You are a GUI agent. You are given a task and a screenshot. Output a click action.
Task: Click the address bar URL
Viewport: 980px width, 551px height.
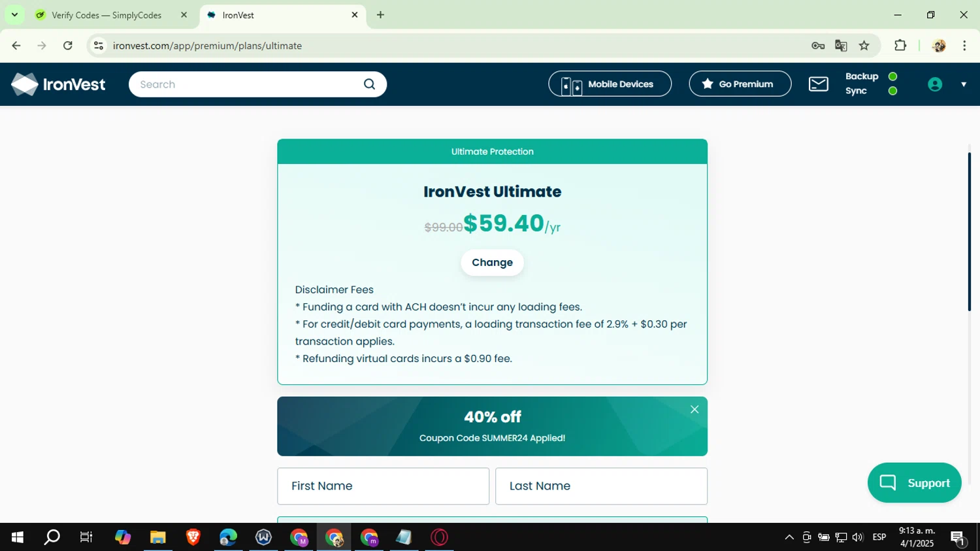(x=207, y=46)
